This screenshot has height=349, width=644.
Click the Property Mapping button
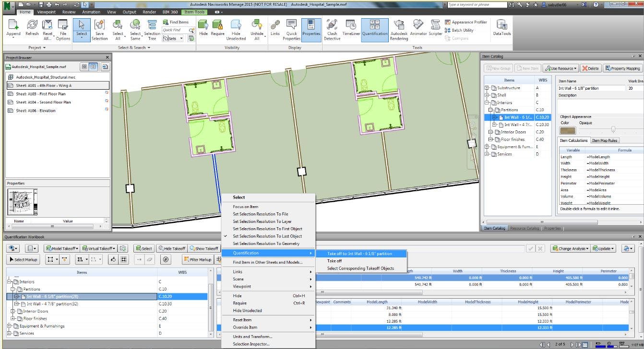622,69
